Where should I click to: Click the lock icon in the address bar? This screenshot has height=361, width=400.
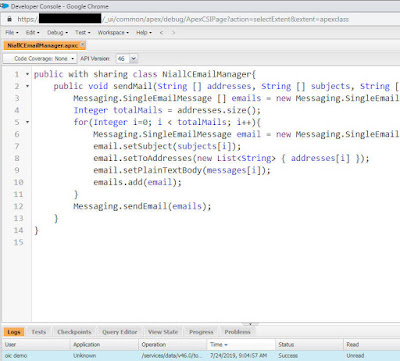(x=9, y=19)
